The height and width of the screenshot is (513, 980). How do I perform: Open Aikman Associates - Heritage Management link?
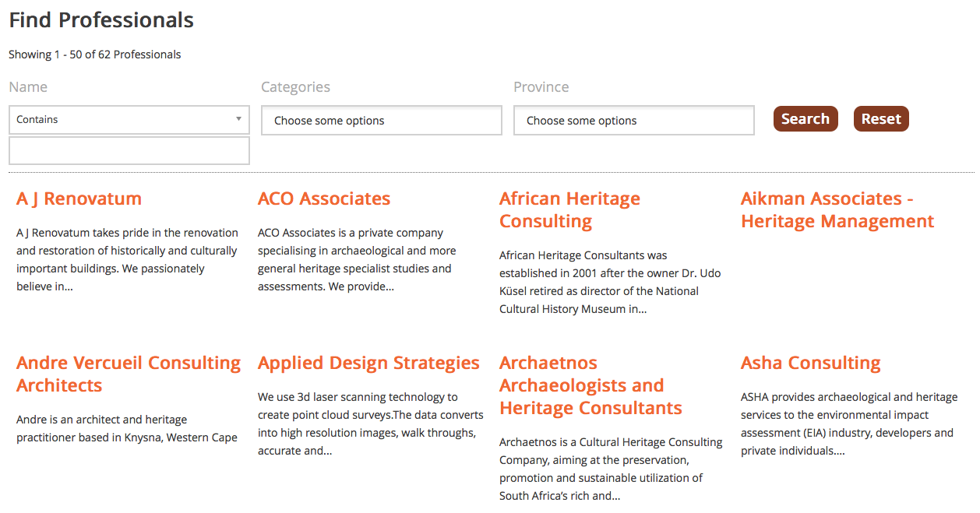[837, 210]
